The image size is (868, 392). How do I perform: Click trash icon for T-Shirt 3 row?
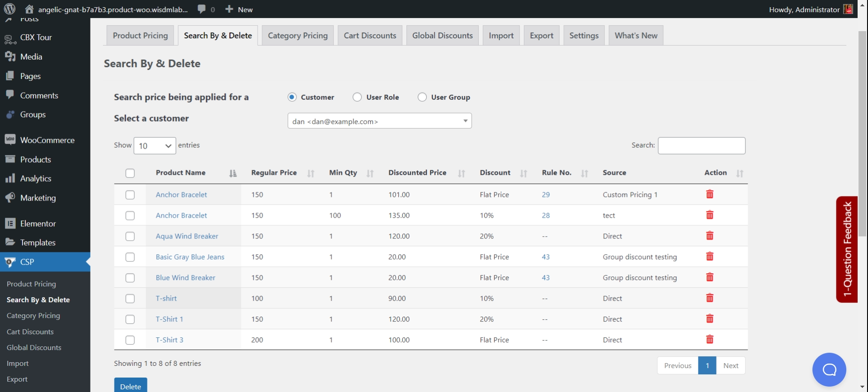tap(710, 340)
